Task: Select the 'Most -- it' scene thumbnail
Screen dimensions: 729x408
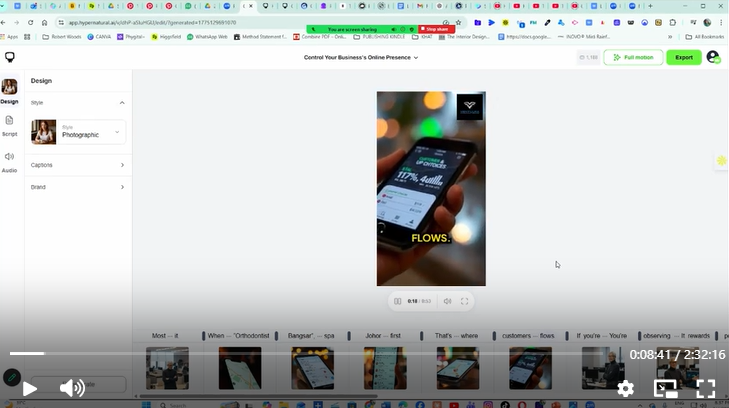Action: pos(167,368)
